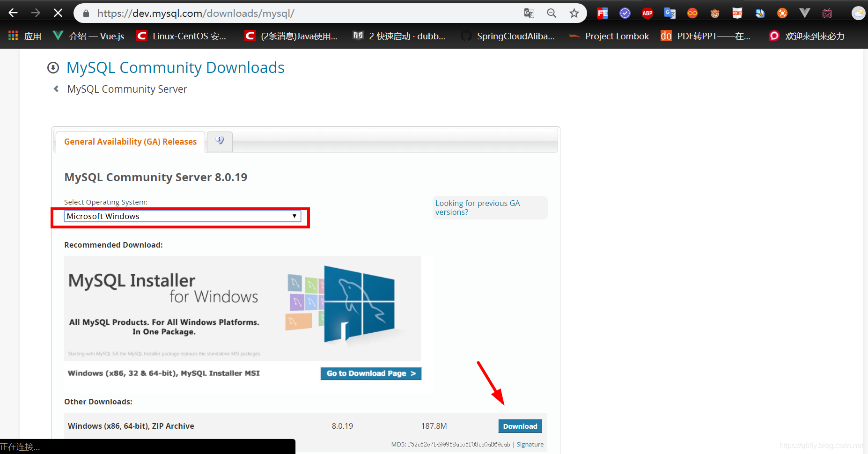Screen dimensions: 868x454
Task: Click the address bar URL field
Action: pos(300,13)
